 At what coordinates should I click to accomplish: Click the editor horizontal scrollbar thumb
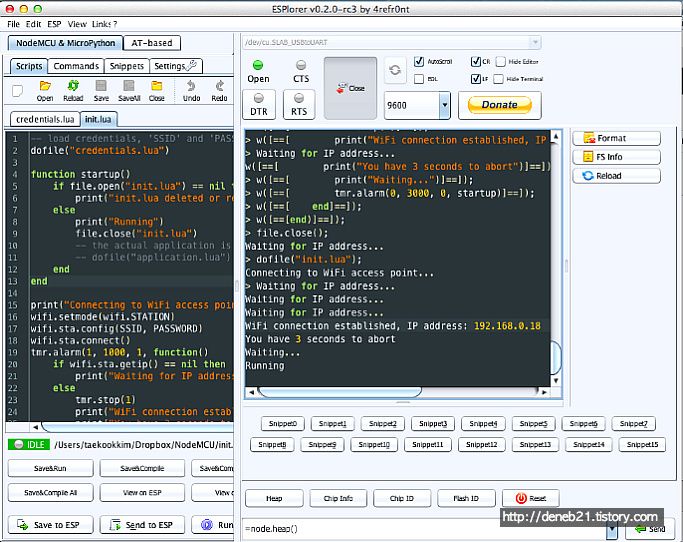pyautogui.click(x=137, y=427)
